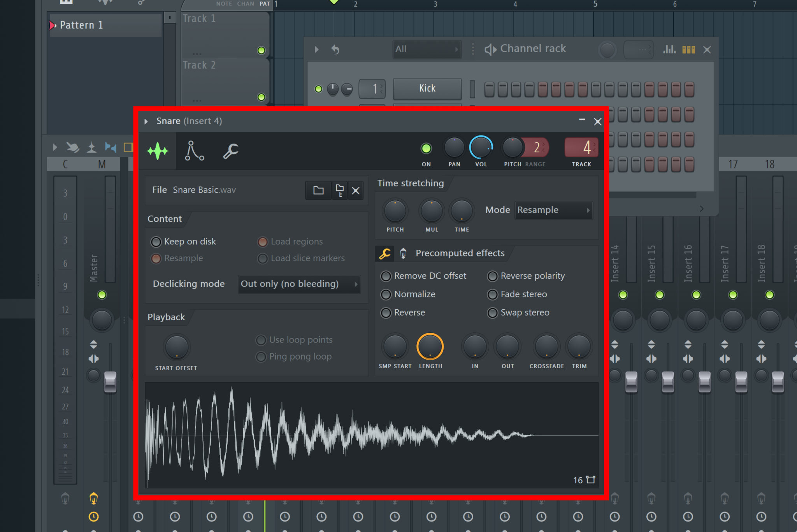Image resolution: width=797 pixels, height=532 pixels.
Task: Click the precomputed effects wrench icon
Action: 384,254
